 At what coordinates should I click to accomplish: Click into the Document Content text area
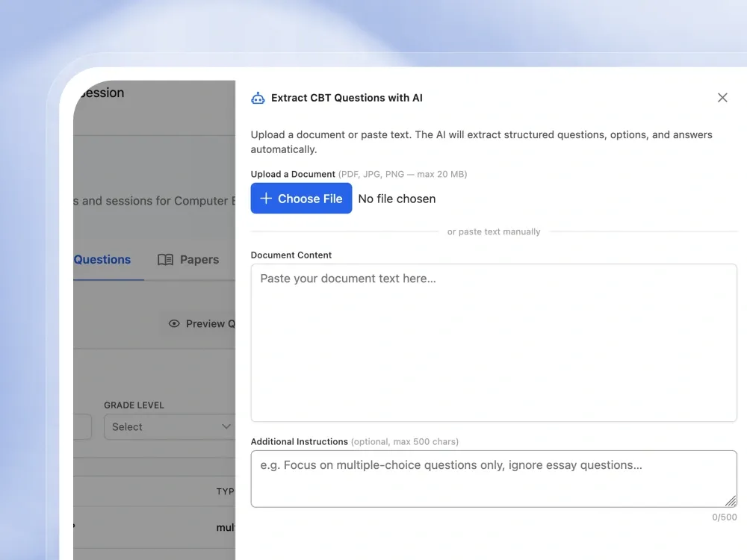[494, 343]
